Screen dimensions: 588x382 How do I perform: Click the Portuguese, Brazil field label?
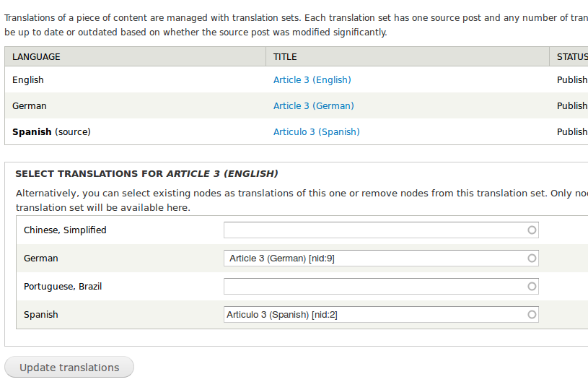tap(63, 287)
